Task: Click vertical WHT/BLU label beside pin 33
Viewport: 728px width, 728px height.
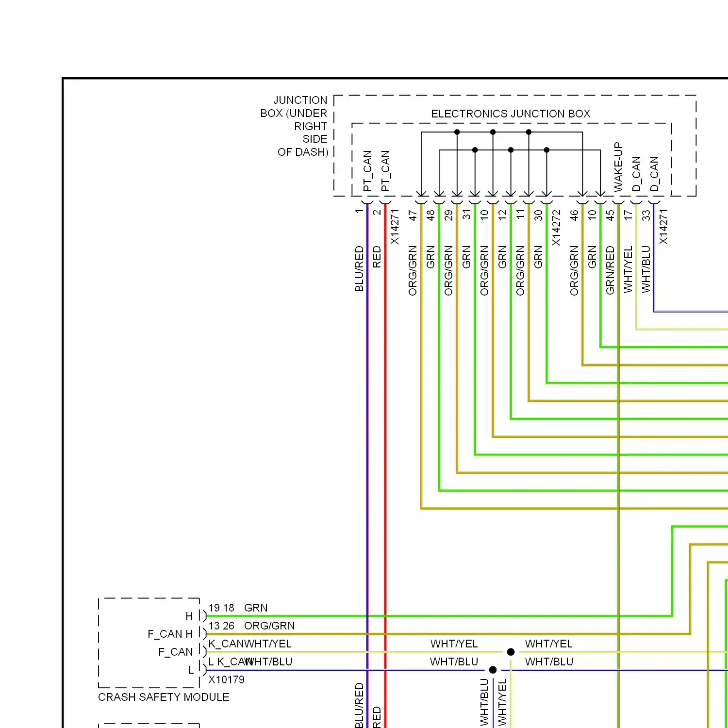Action: [646, 269]
